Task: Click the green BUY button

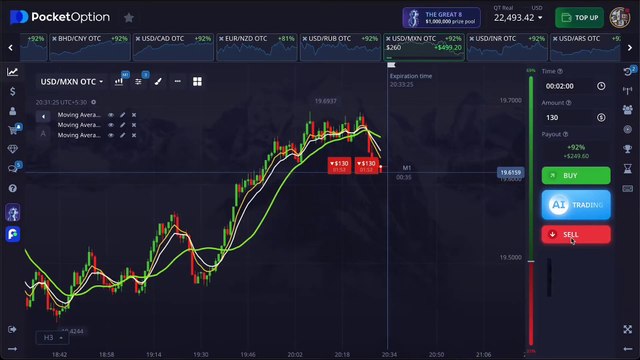Action: (x=576, y=176)
